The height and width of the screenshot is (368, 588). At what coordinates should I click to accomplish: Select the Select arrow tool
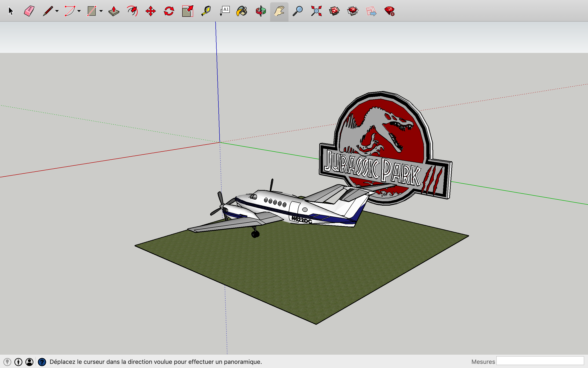click(x=11, y=11)
